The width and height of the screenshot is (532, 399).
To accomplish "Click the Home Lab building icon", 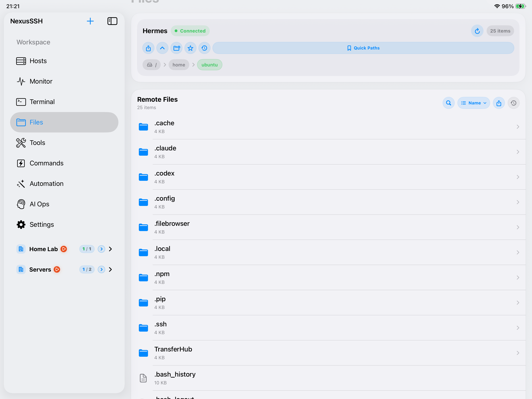I will click(21, 249).
